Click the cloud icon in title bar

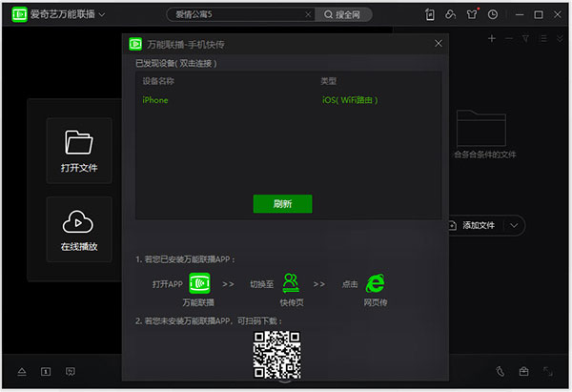[451, 14]
